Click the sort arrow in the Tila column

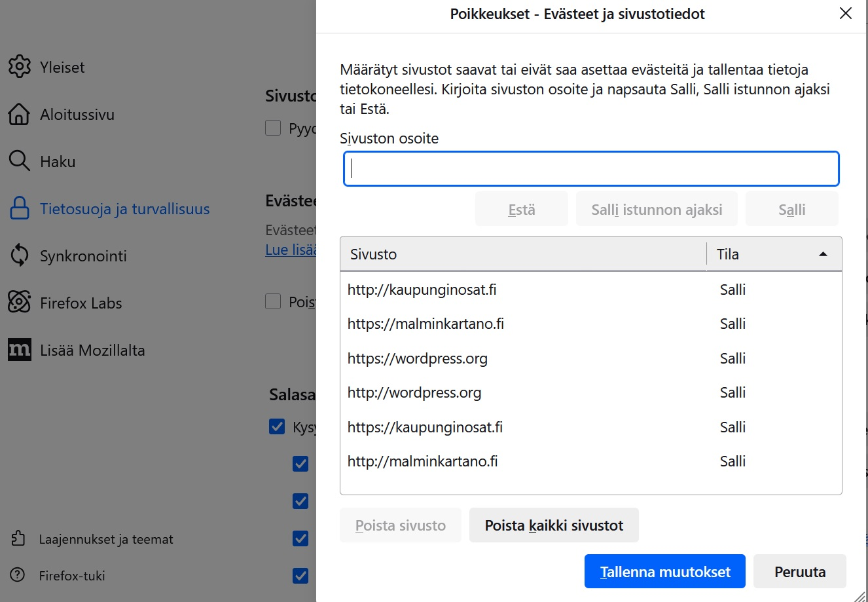pyautogui.click(x=823, y=254)
